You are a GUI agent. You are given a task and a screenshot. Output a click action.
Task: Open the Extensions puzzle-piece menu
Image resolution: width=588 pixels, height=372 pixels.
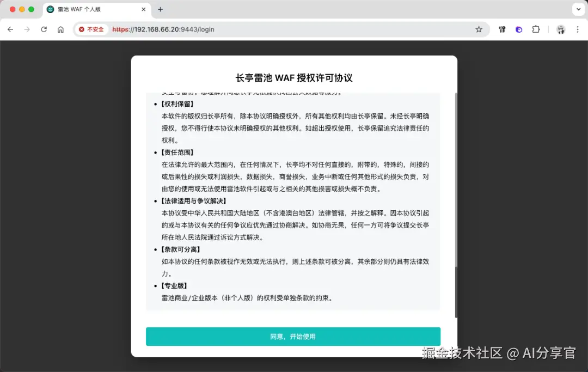(536, 29)
